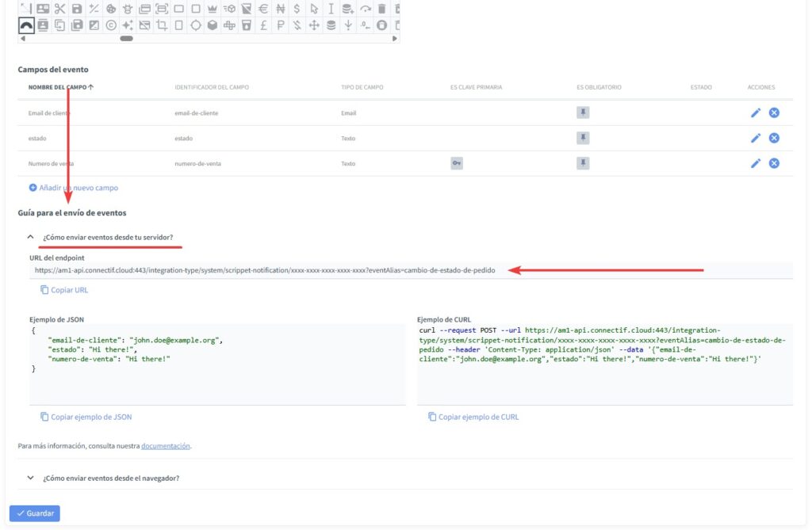Select the scissors icon in icon picker

tap(59, 9)
